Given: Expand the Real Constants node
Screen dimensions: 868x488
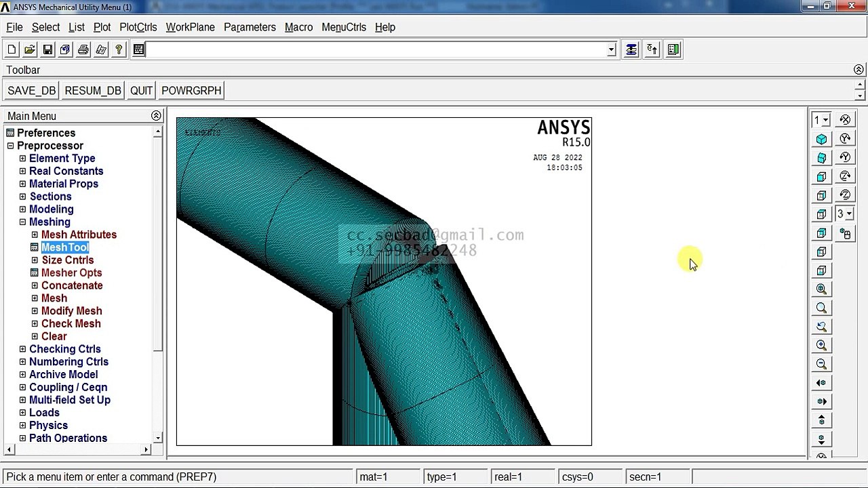Looking at the screenshot, I should click(22, 171).
